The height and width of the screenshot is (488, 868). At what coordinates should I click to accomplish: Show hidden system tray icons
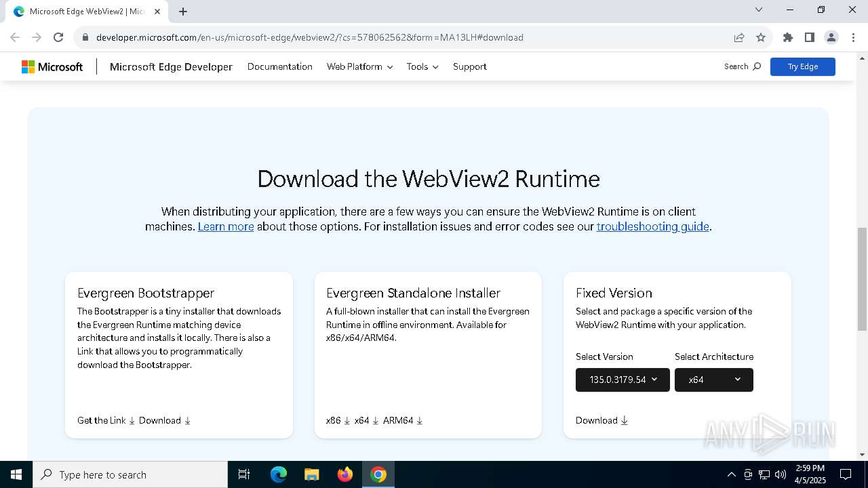pyautogui.click(x=731, y=474)
